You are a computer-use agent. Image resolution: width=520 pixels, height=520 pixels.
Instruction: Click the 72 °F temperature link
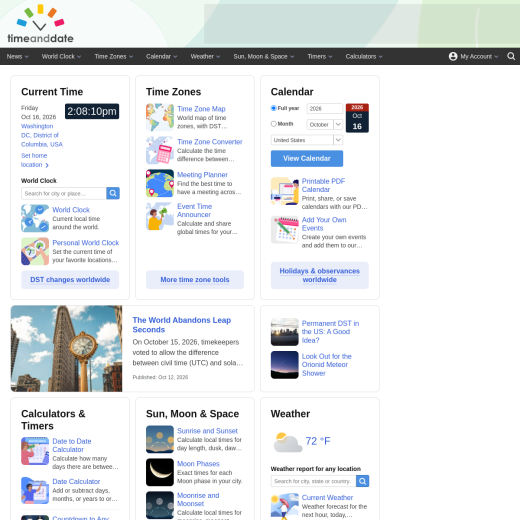coord(318,441)
